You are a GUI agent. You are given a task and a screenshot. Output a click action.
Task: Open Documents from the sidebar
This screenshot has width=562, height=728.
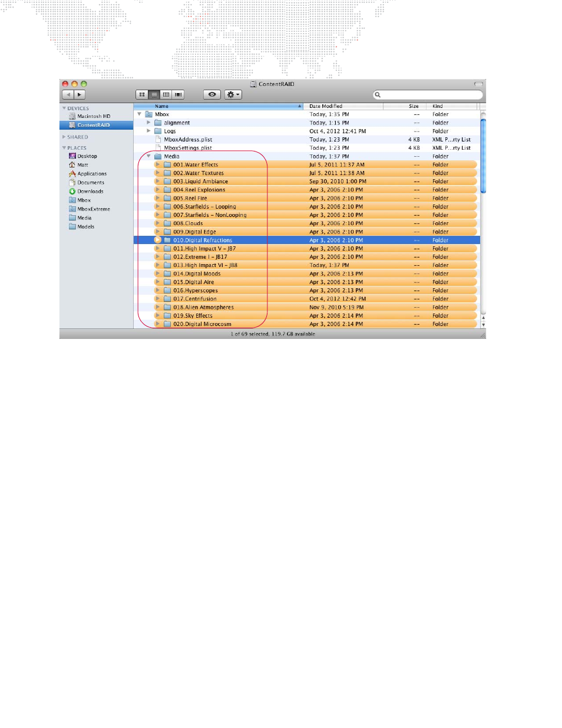(87, 183)
